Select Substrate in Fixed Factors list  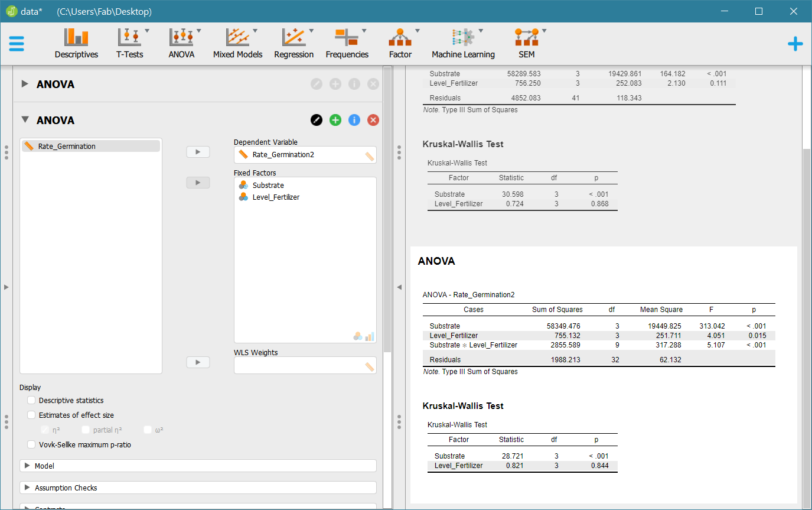(x=268, y=185)
